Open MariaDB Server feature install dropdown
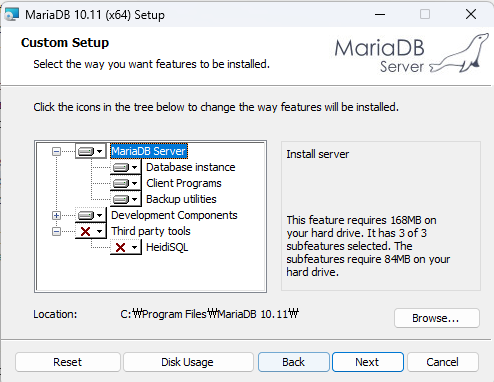This screenshot has height=382, width=494. coord(90,151)
